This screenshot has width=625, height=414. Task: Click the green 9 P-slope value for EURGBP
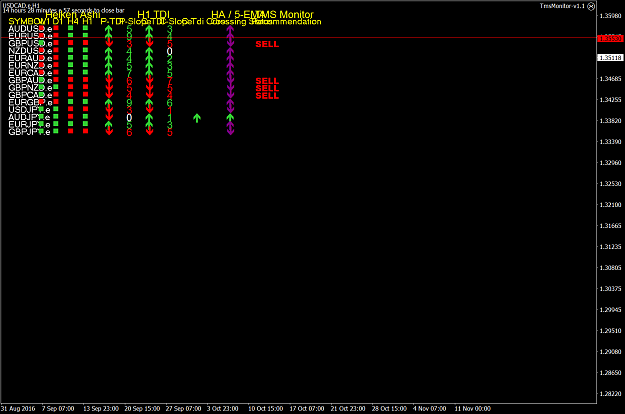point(129,103)
